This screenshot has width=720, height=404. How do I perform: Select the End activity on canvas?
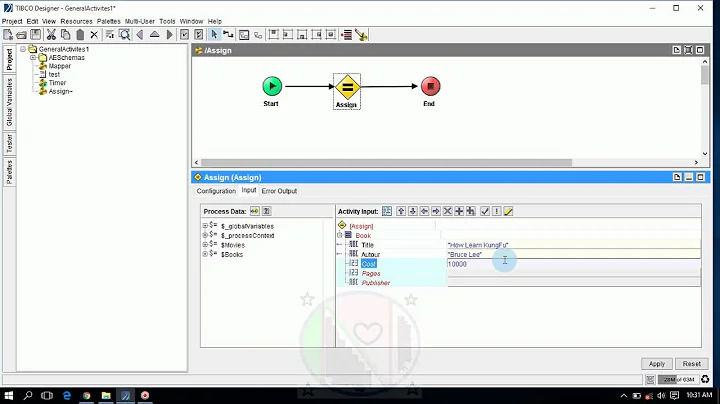point(430,86)
